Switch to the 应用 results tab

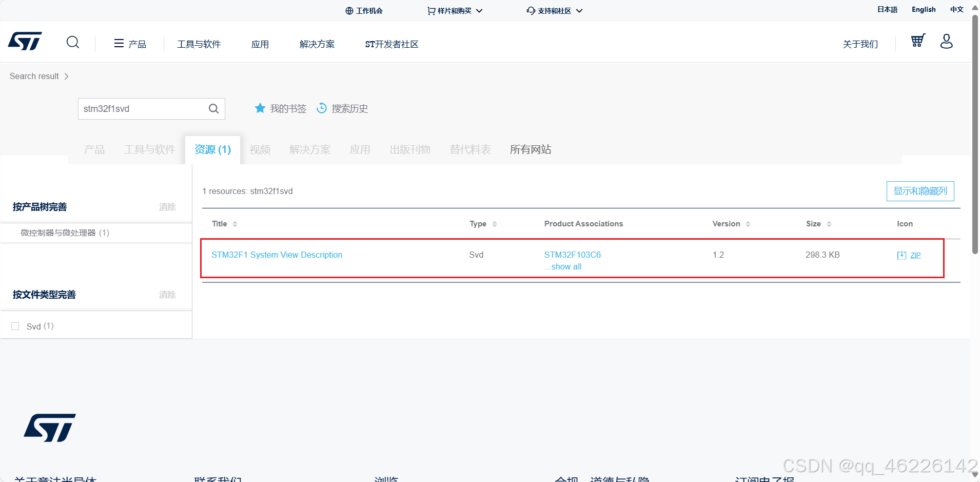point(360,149)
